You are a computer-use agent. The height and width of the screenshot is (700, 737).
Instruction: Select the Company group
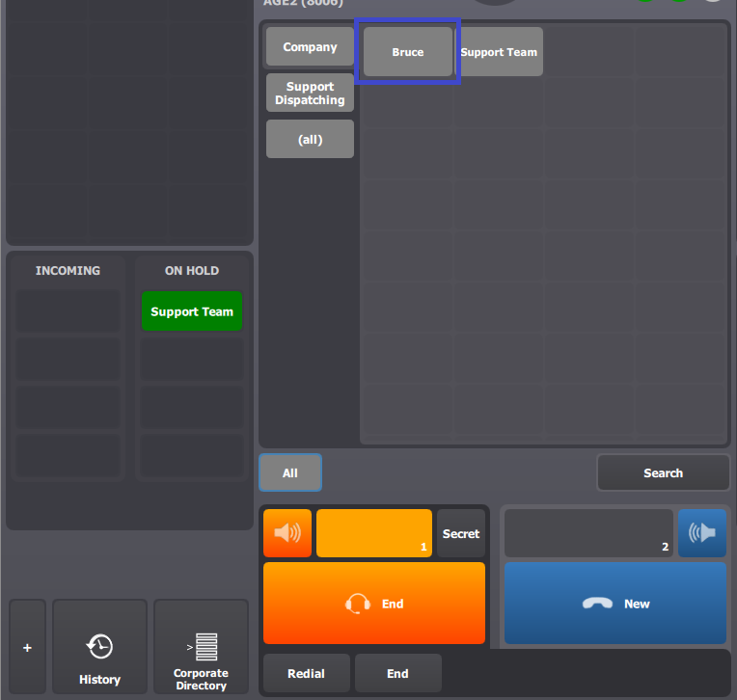310,46
